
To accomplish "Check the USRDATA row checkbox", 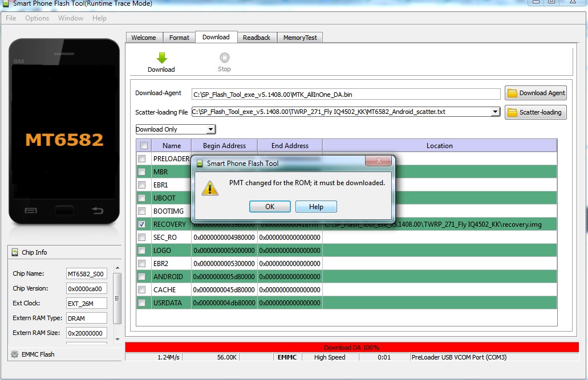I will 142,303.
